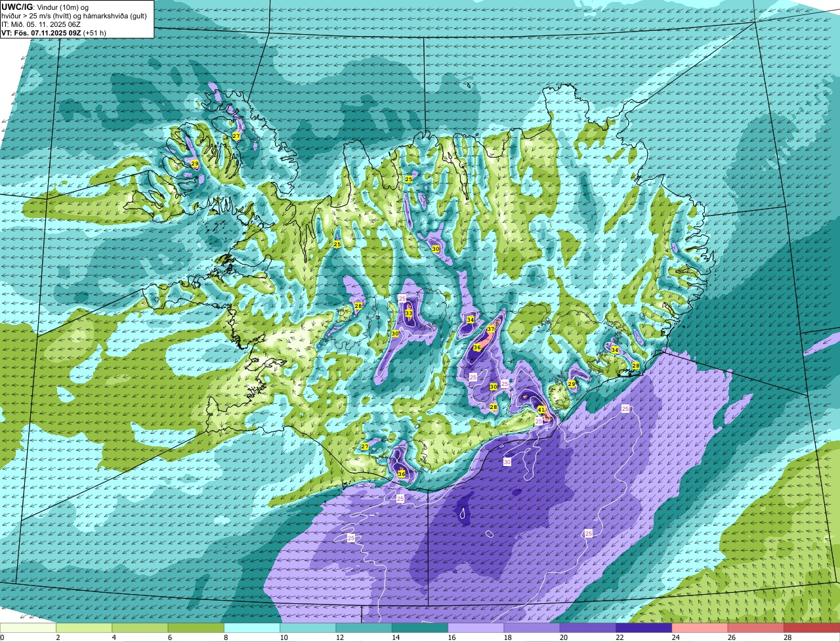Screen dimensions: 840x642
Task: Select the light lavender 16–18 m/s legend swatch
Action: pyautogui.click(x=476, y=628)
